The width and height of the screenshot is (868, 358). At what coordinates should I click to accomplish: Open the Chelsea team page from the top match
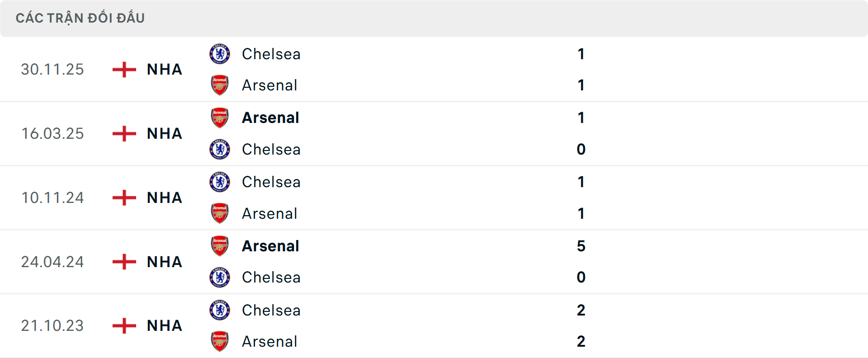[271, 54]
